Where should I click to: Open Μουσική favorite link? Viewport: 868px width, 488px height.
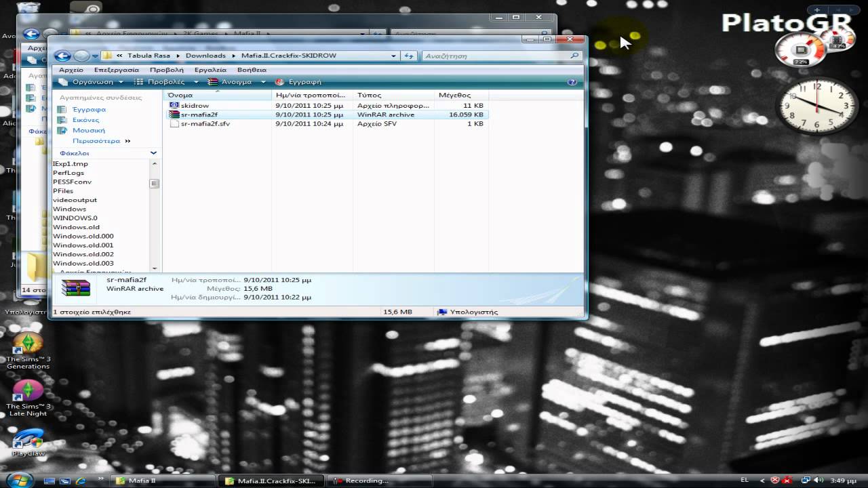88,130
